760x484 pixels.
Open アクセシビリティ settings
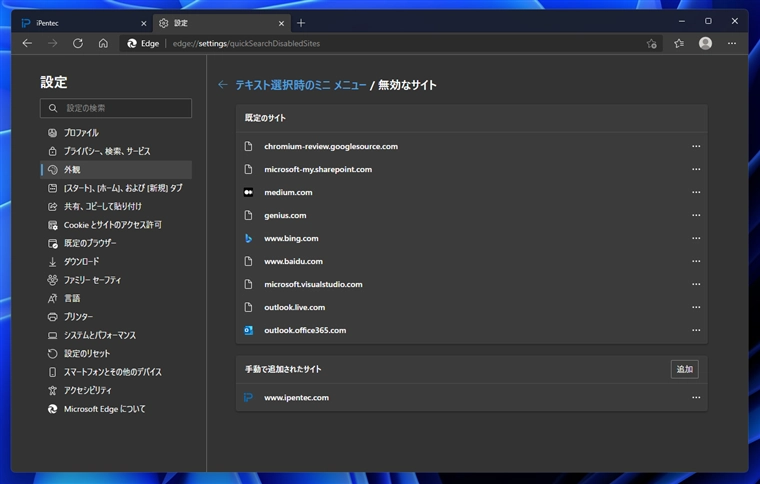(x=116, y=390)
